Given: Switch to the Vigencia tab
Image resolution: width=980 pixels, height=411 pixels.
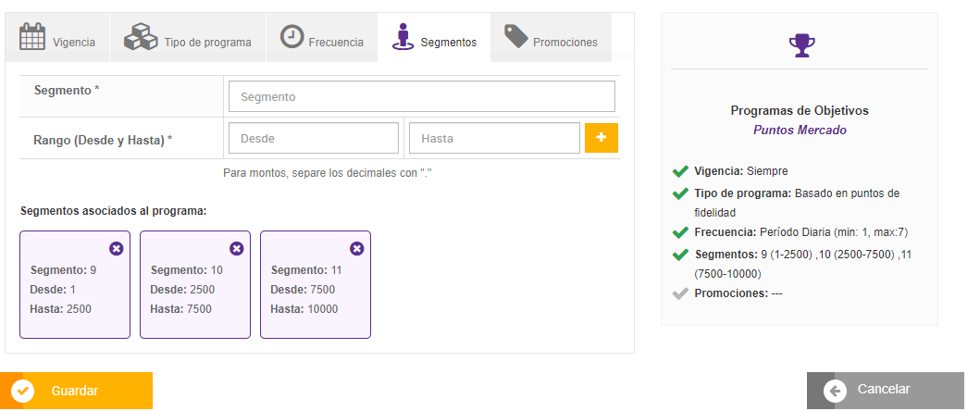Looking at the screenshot, I should 74,42.
